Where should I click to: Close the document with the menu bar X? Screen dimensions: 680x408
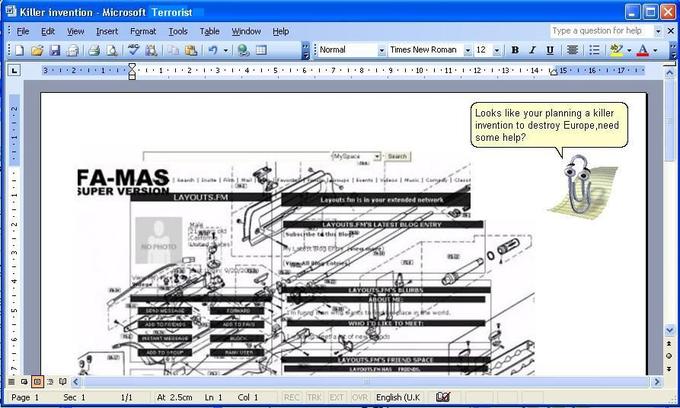point(670,31)
